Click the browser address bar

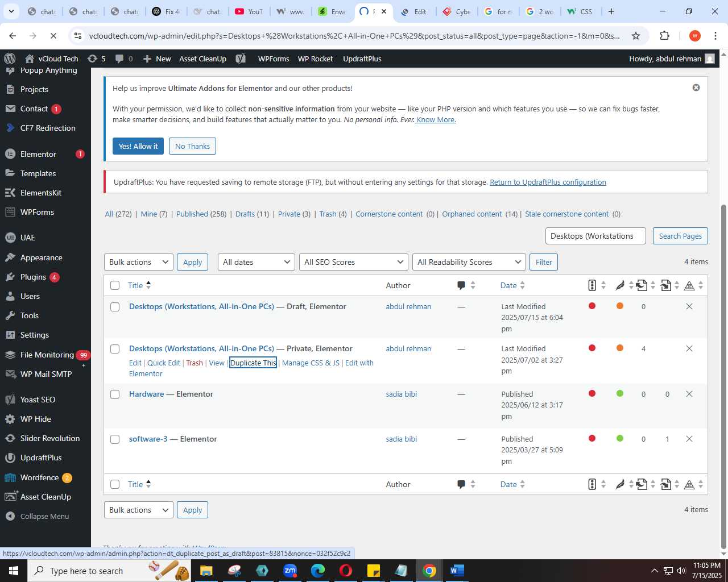click(x=354, y=36)
